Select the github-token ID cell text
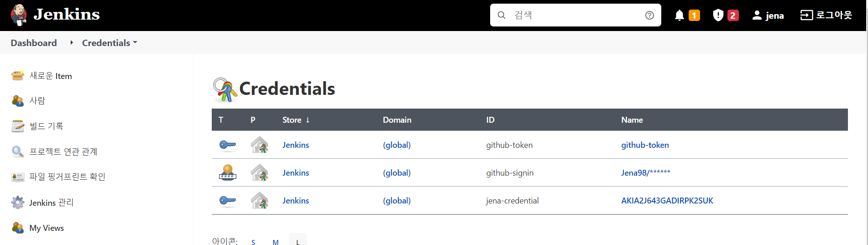Viewport: 868px width, 245px height. click(x=509, y=145)
